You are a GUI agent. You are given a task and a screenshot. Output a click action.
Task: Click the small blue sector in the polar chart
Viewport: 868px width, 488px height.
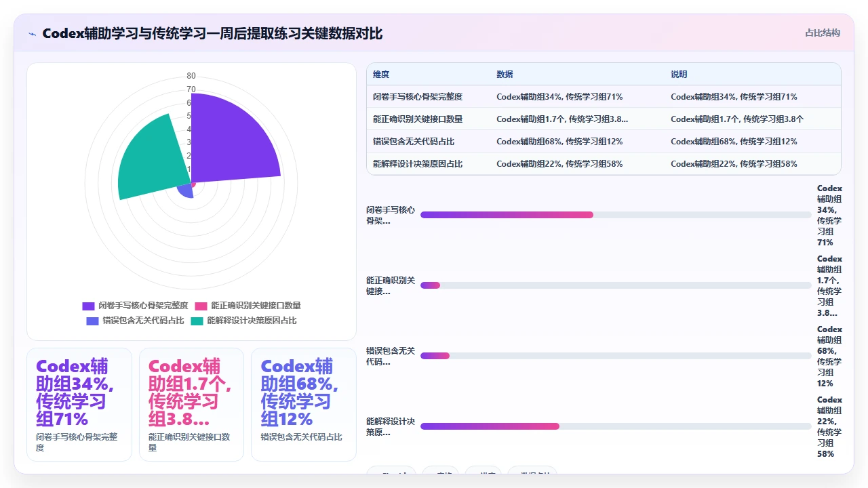tap(186, 191)
